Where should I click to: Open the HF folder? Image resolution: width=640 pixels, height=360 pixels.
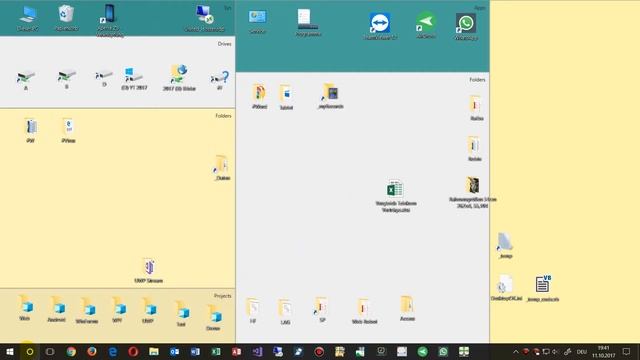point(253,311)
